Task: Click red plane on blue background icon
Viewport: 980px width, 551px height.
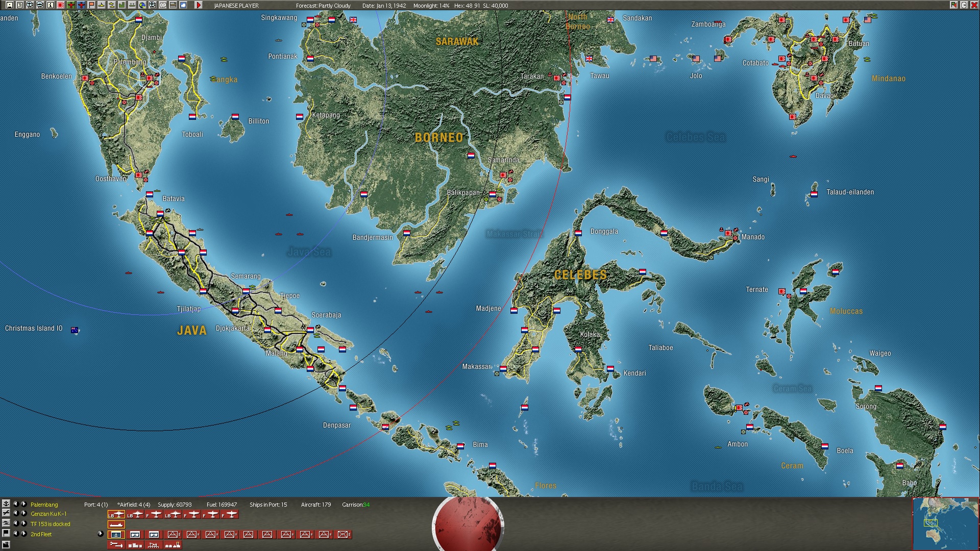Action: (81, 5)
